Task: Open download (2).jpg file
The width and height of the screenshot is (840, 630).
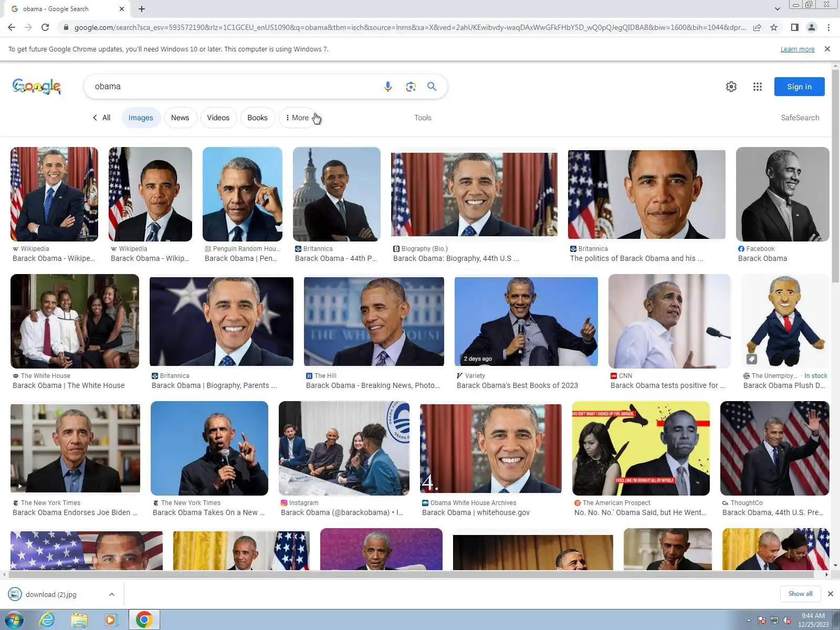Action: coord(51,594)
